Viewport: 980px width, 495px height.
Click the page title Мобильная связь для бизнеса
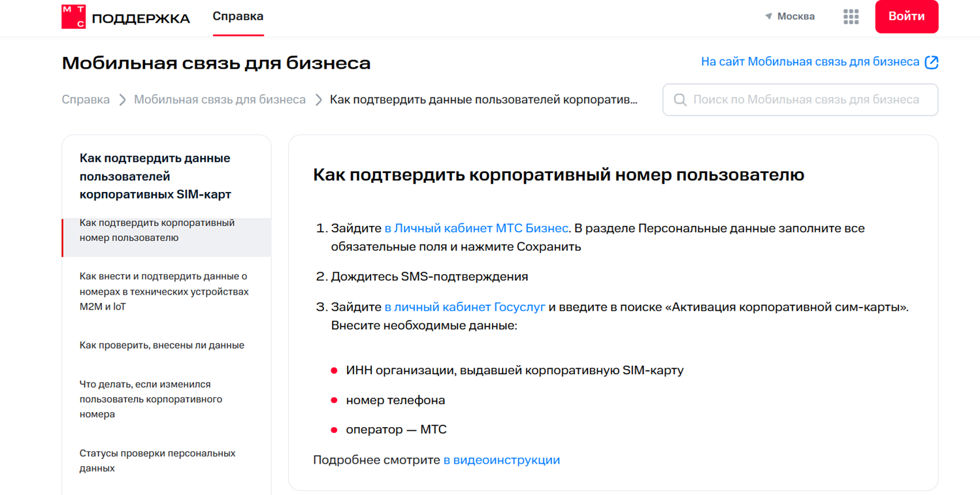216,63
